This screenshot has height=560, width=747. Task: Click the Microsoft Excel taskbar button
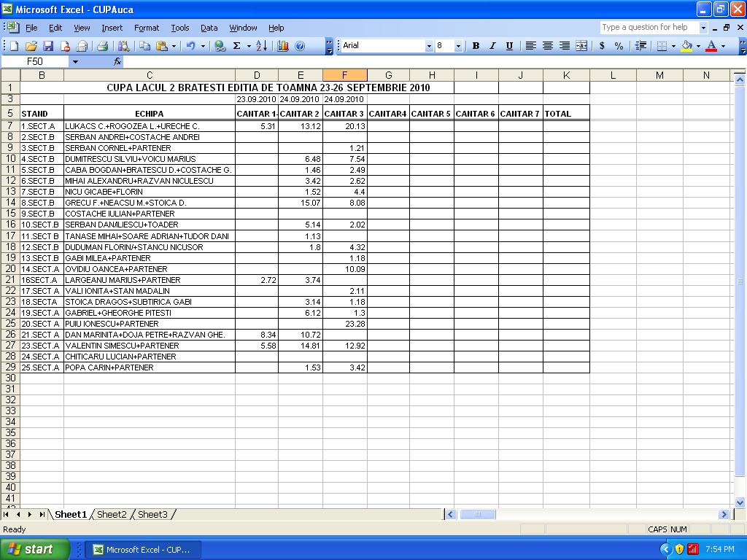click(142, 549)
